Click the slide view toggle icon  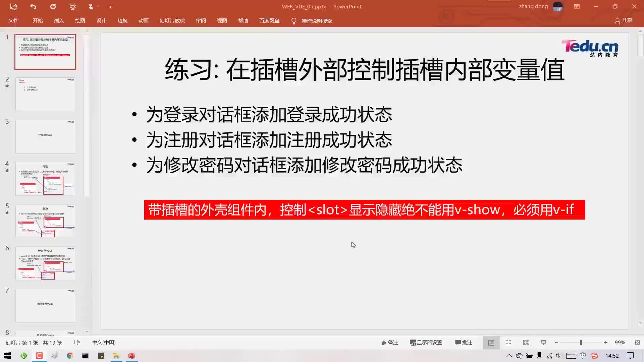point(491,342)
